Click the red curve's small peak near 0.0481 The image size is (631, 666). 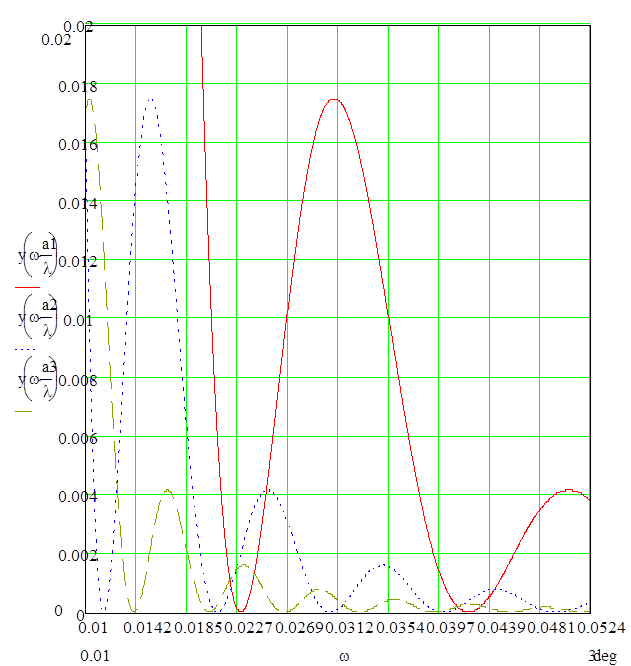coord(569,490)
